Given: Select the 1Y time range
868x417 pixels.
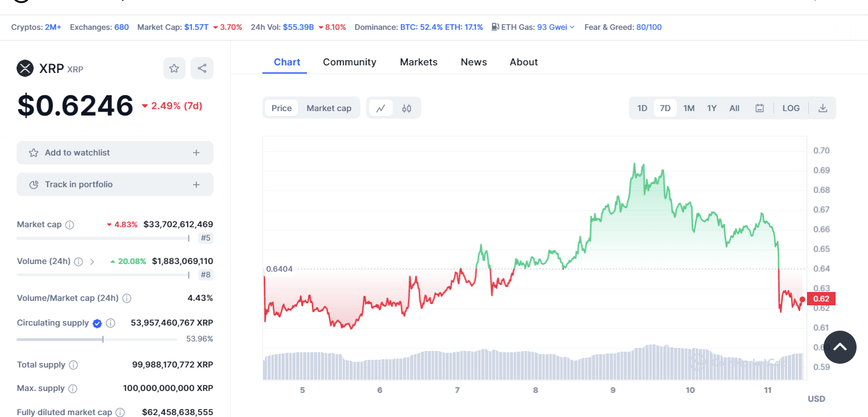Looking at the screenshot, I should pyautogui.click(x=712, y=108).
